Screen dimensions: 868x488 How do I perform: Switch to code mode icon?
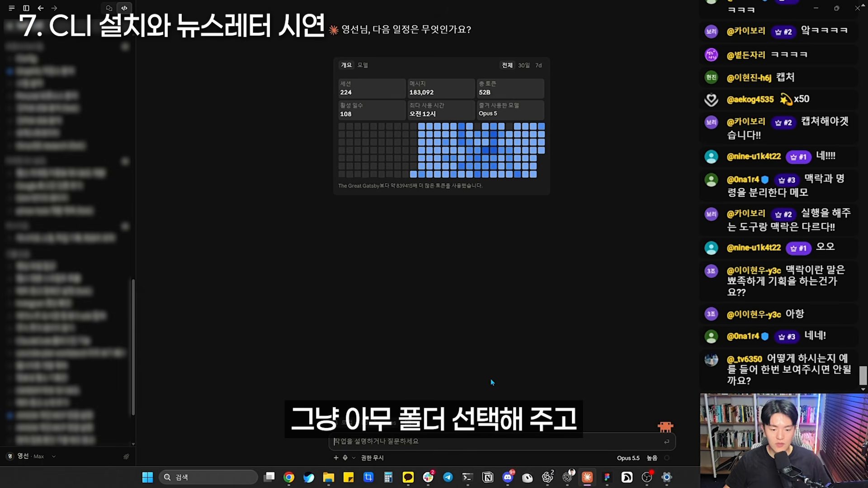click(x=124, y=8)
